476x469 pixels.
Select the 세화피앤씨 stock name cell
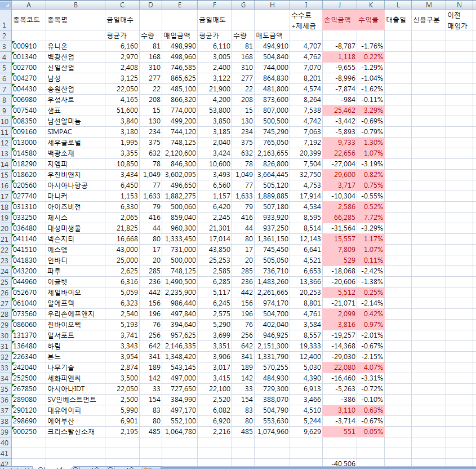pyautogui.click(x=75, y=378)
